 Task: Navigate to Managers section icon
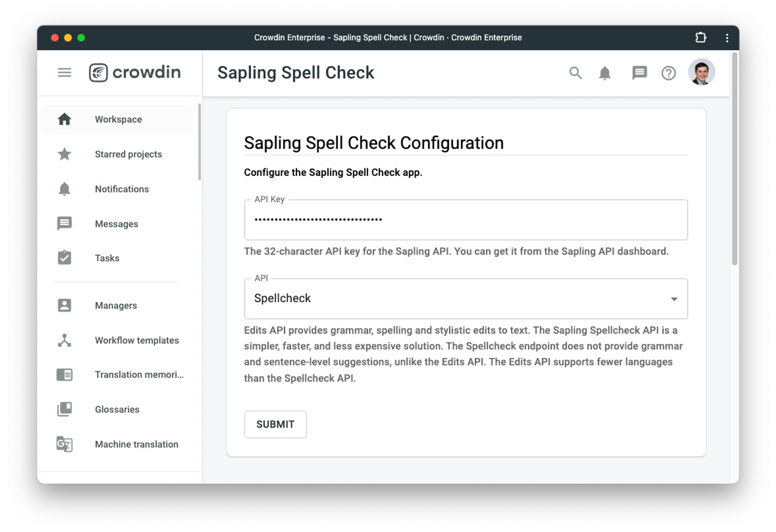pos(64,305)
